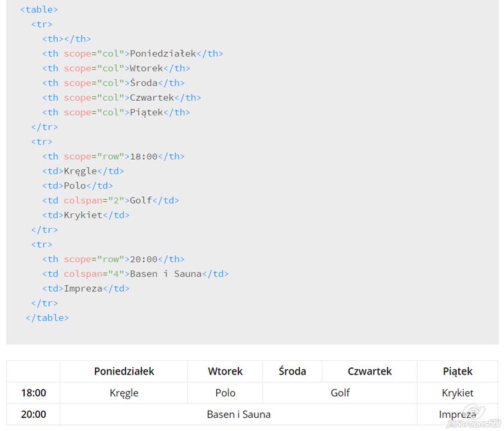The width and height of the screenshot is (504, 431).
Task: Select the Wtorek column header in table
Action: coord(225,371)
